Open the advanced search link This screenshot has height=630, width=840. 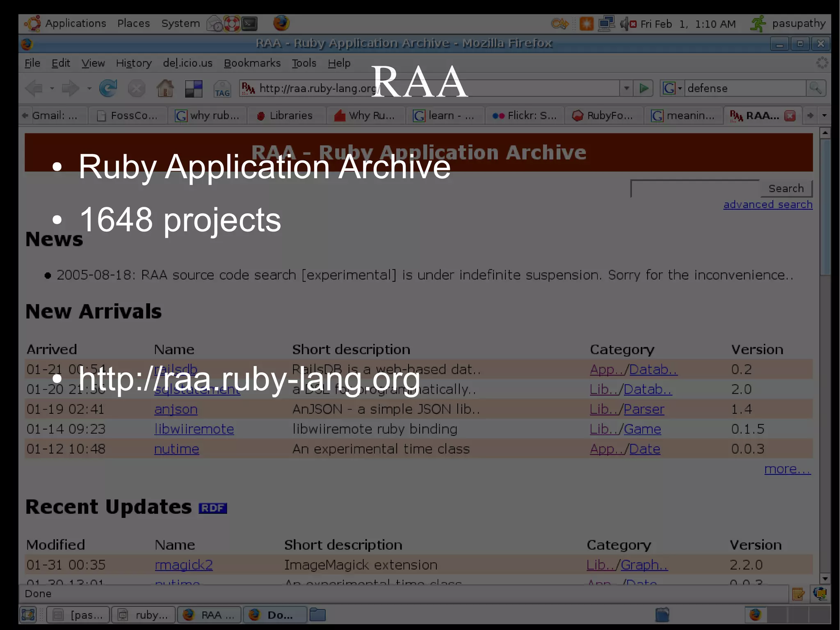click(x=768, y=204)
